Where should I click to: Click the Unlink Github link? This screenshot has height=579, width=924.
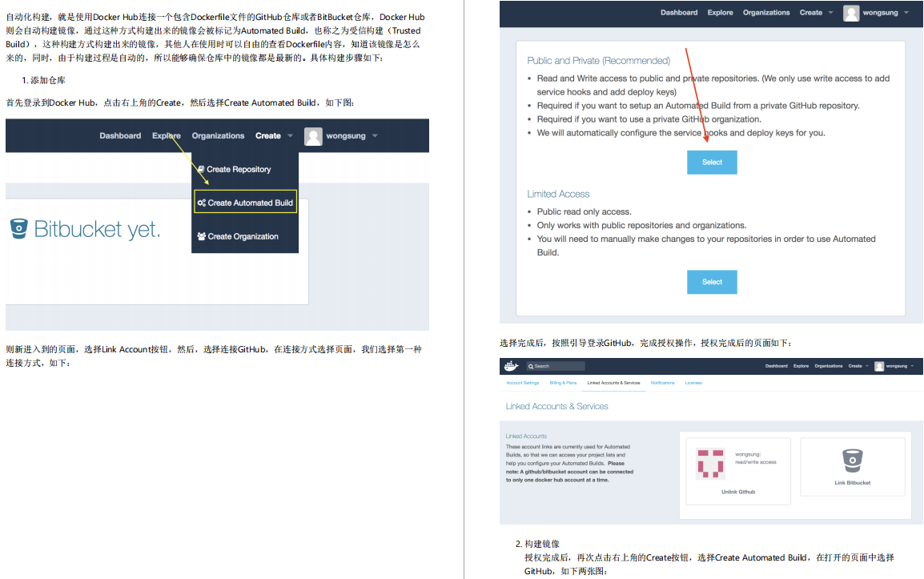click(737, 492)
